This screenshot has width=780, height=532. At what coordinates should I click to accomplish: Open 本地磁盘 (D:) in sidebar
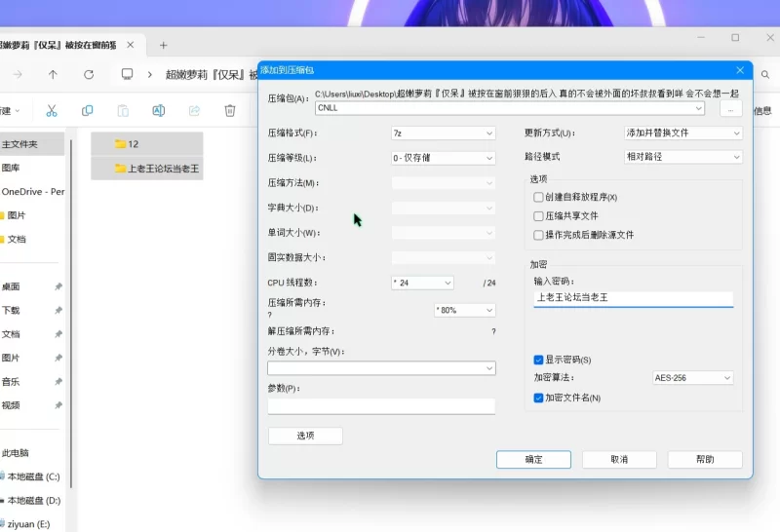(32, 500)
